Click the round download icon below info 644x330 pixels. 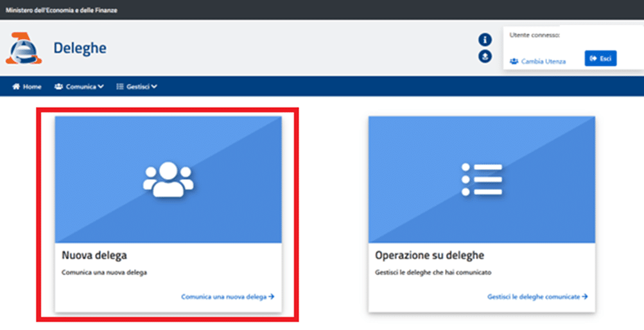pyautogui.click(x=485, y=56)
